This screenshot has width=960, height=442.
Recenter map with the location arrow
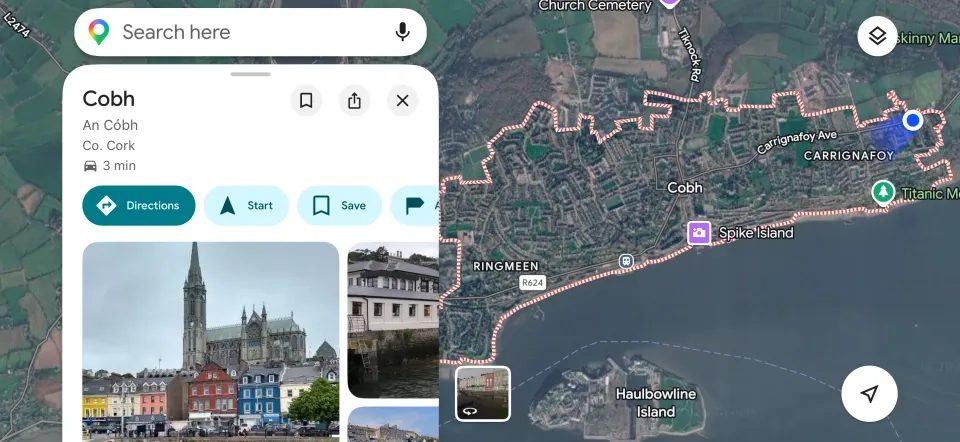tap(869, 394)
